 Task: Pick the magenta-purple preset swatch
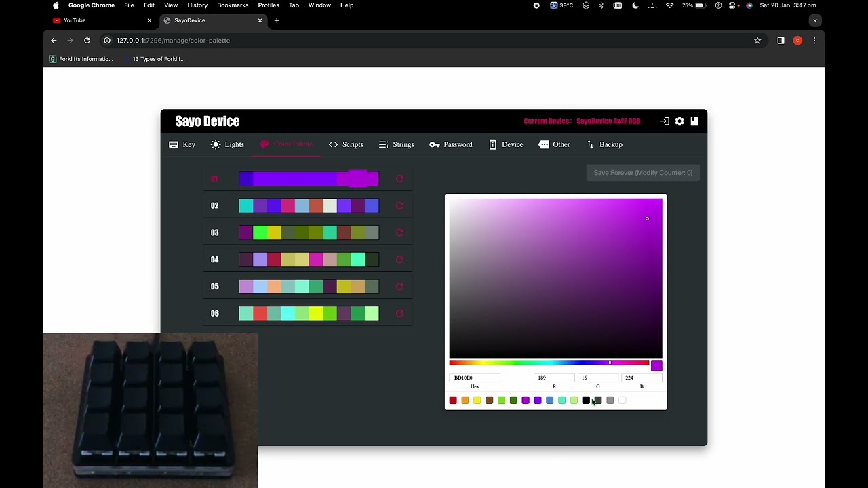(526, 401)
